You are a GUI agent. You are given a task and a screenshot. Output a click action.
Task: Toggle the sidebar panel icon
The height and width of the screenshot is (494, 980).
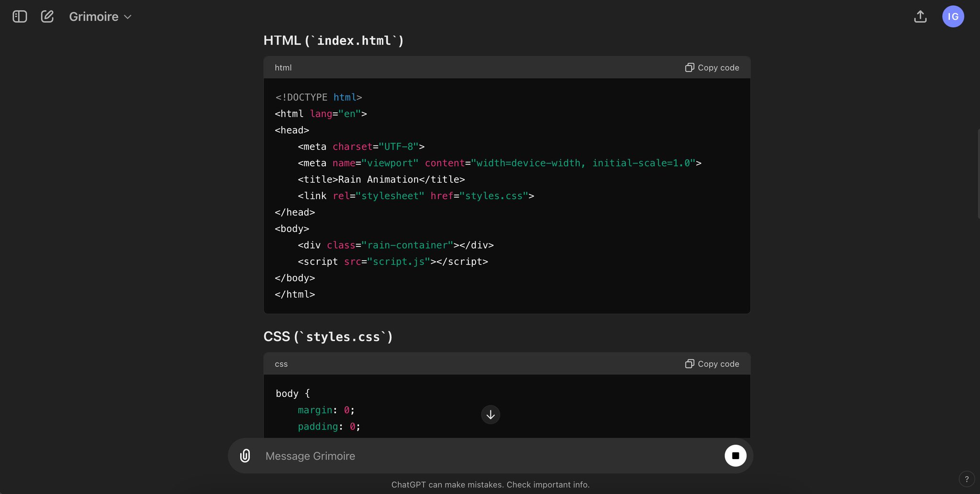click(20, 17)
